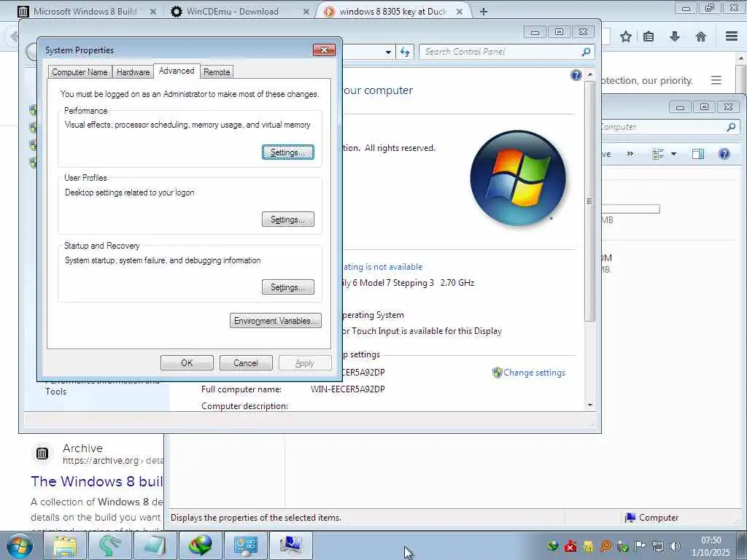The image size is (747, 560).
Task: Click the Action Center flag tray icon
Action: [x=640, y=546]
